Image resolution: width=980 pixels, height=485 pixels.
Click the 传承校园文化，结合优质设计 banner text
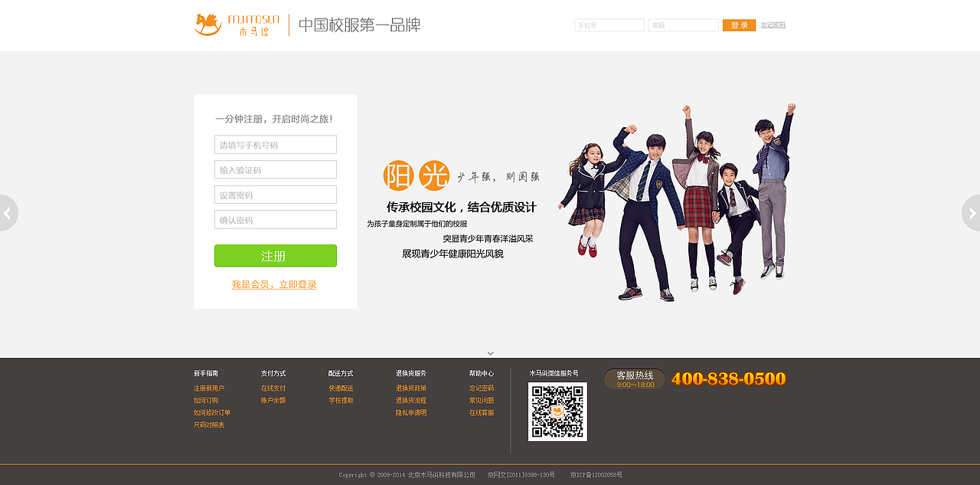pyautogui.click(x=462, y=207)
